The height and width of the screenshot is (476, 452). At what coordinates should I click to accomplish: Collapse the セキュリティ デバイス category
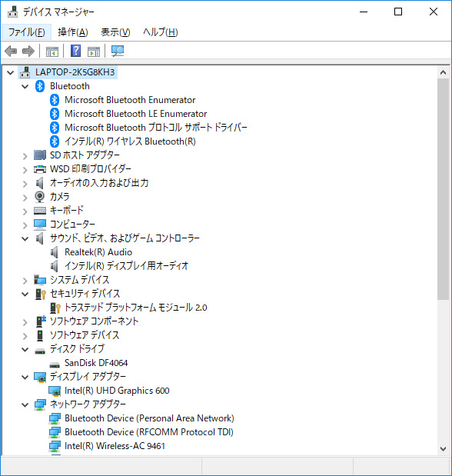pyautogui.click(x=25, y=295)
